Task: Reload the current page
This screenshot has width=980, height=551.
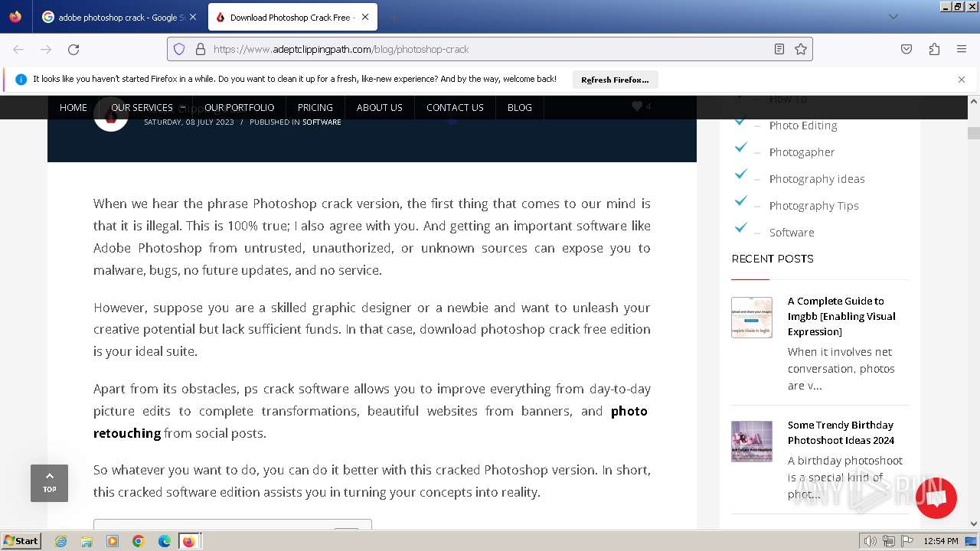Action: click(73, 49)
